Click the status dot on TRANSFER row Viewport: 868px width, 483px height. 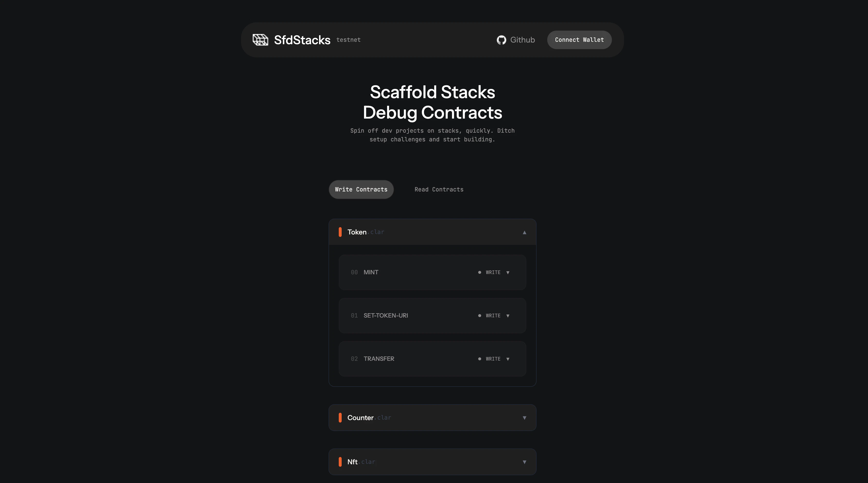point(480,359)
